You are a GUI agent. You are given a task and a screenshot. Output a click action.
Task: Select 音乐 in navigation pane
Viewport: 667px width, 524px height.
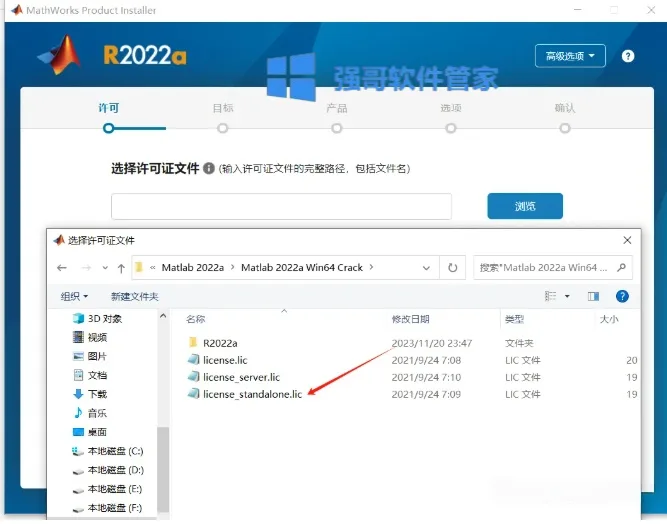click(90, 413)
